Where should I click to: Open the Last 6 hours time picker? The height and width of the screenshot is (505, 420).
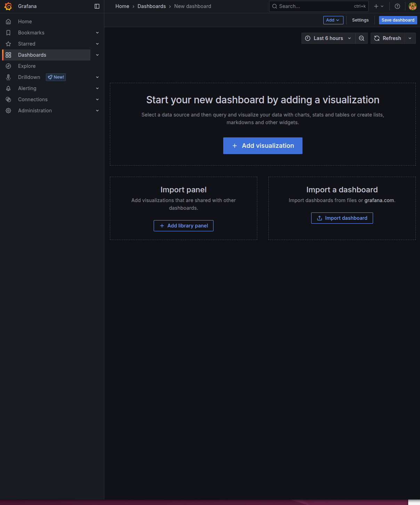click(328, 38)
